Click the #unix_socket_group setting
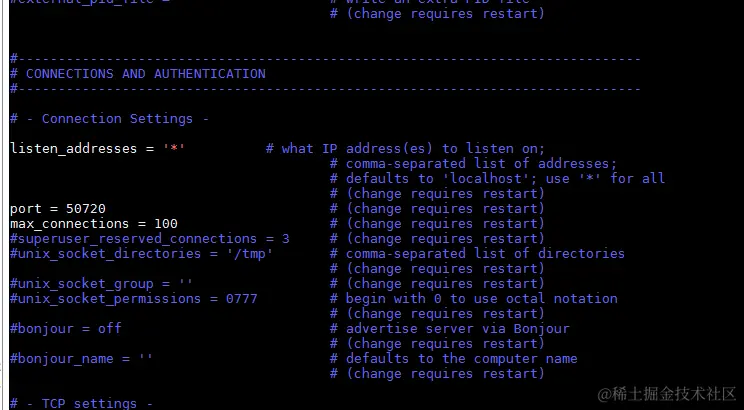Image resolution: width=744 pixels, height=410 pixels. 82,284
